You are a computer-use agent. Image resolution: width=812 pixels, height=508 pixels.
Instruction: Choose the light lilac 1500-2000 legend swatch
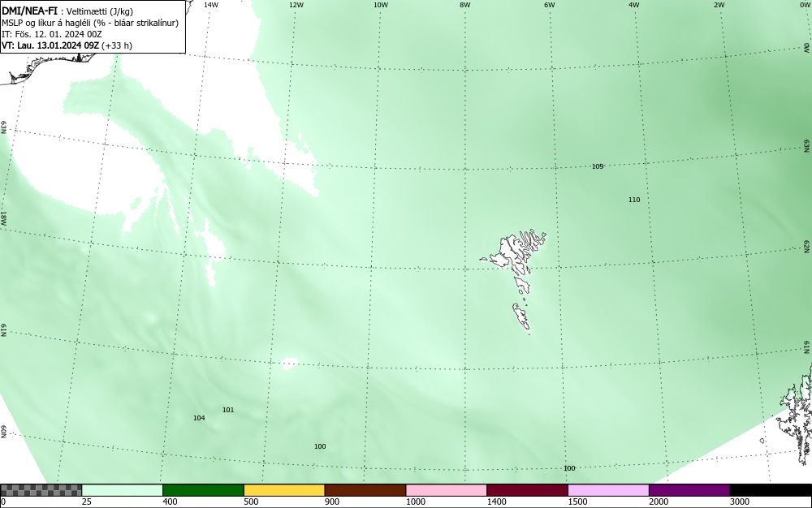point(608,490)
